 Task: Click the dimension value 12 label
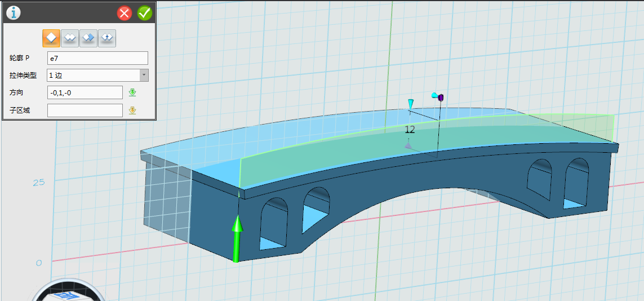(410, 130)
